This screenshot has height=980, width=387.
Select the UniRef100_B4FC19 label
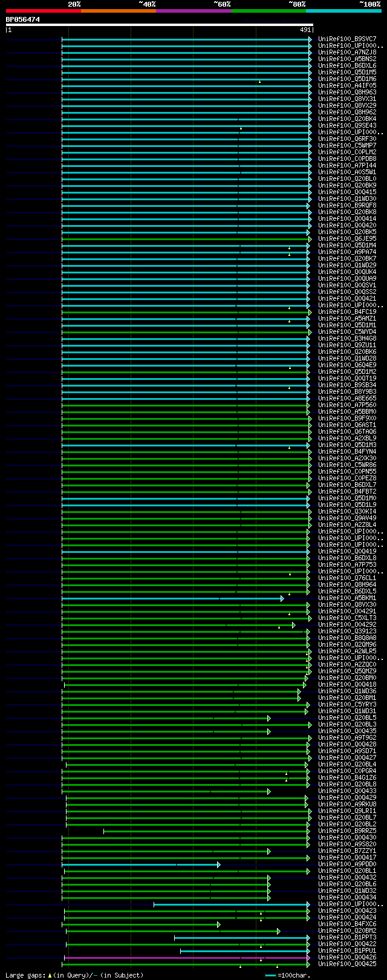coord(347,312)
